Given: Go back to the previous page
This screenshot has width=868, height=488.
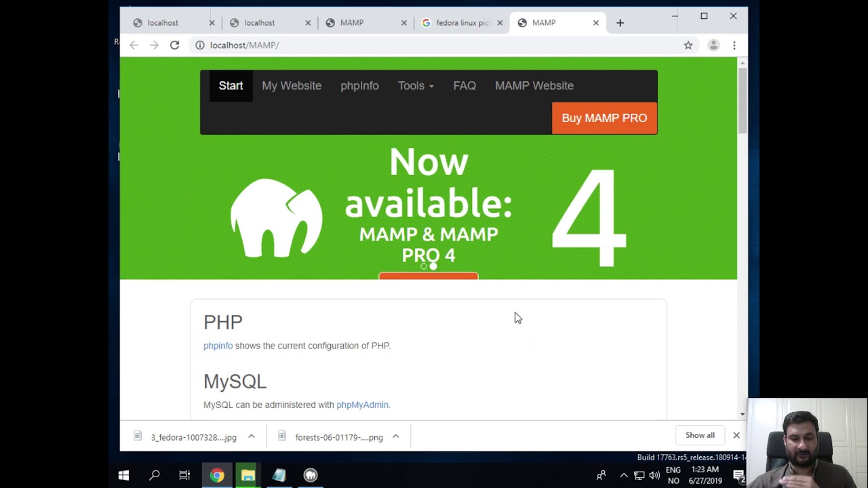Looking at the screenshot, I should [134, 45].
